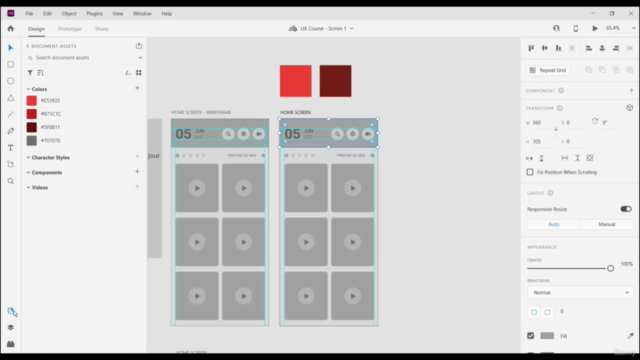The height and width of the screenshot is (360, 640).
Task: Select the #5F0811 color swatch
Action: (31, 127)
